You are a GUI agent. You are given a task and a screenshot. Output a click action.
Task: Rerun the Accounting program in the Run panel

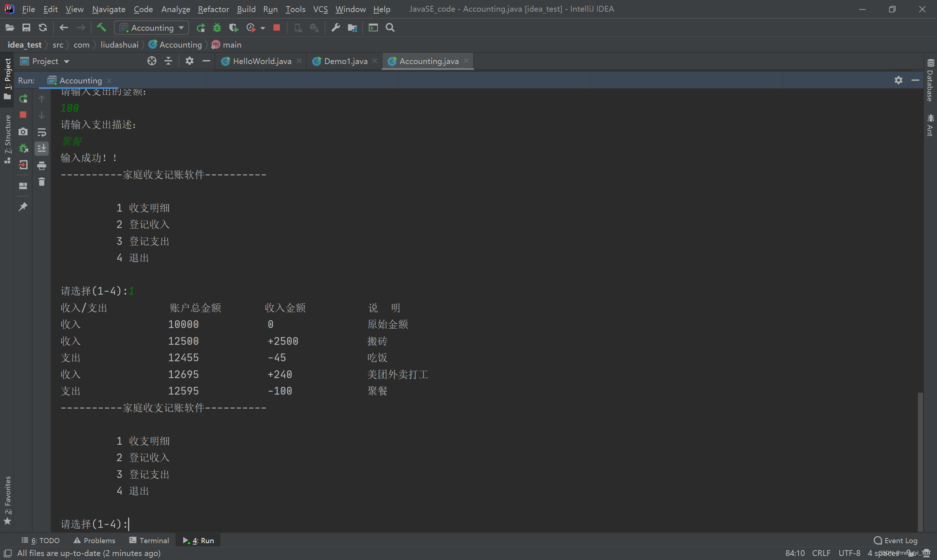pos(23,98)
